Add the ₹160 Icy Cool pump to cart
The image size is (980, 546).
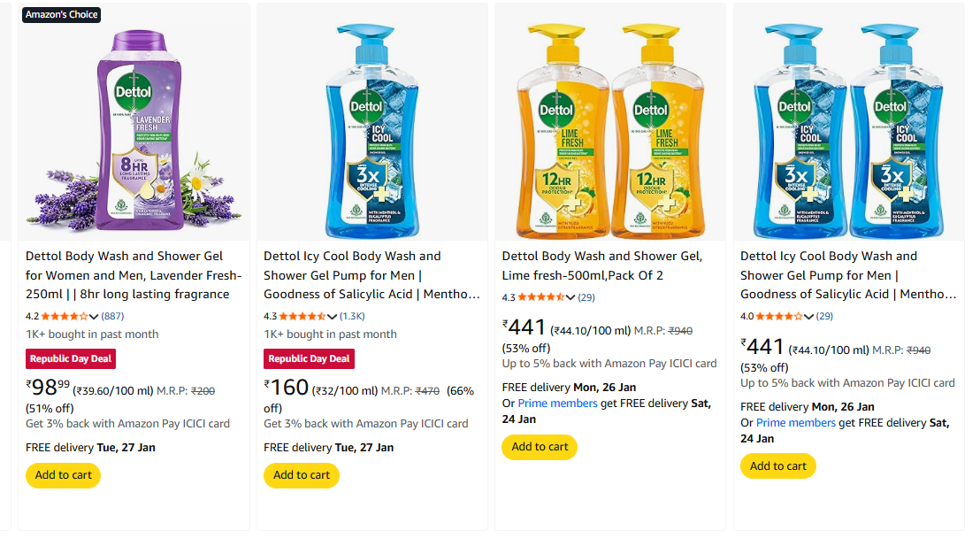coord(301,475)
